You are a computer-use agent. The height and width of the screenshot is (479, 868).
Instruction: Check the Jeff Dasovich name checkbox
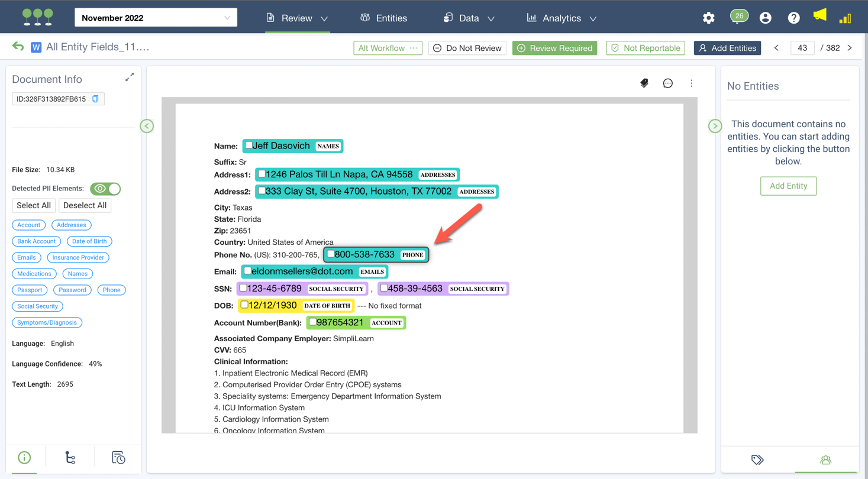click(249, 145)
